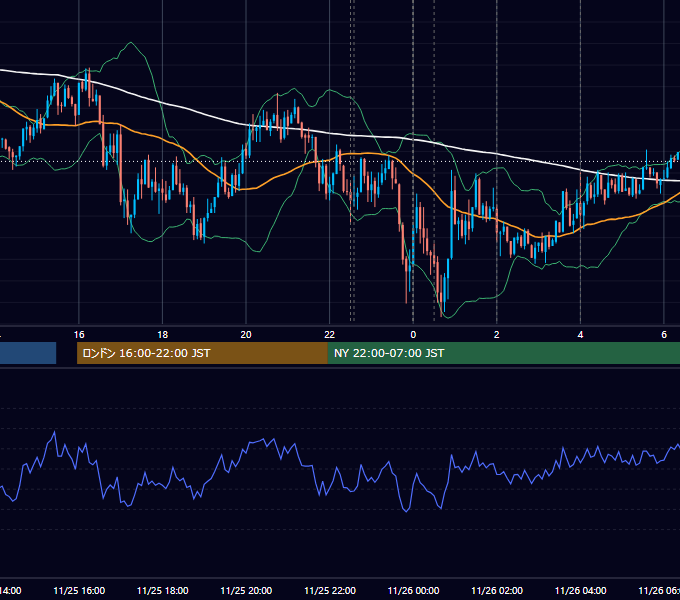Click the 11/25 18:00 date label

[163, 590]
